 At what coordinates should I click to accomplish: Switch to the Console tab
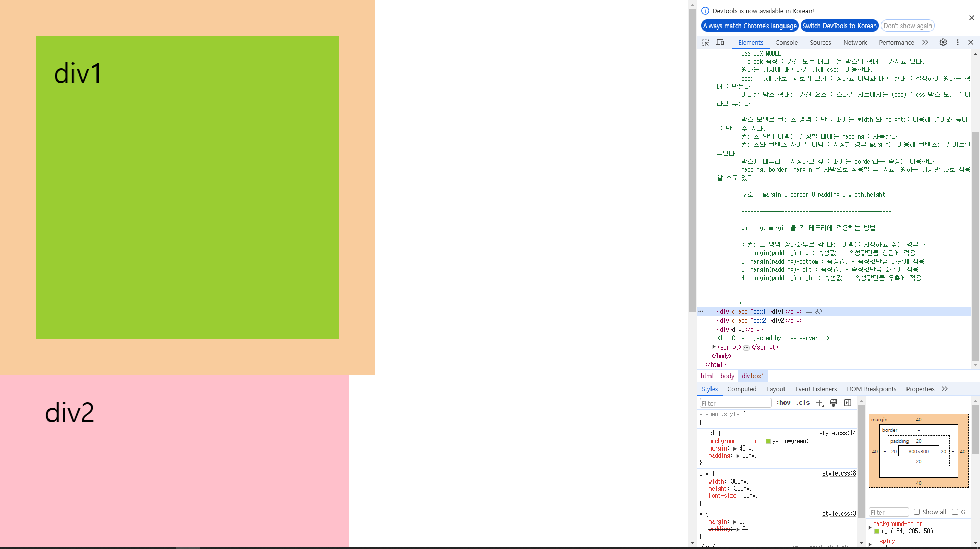click(x=787, y=42)
